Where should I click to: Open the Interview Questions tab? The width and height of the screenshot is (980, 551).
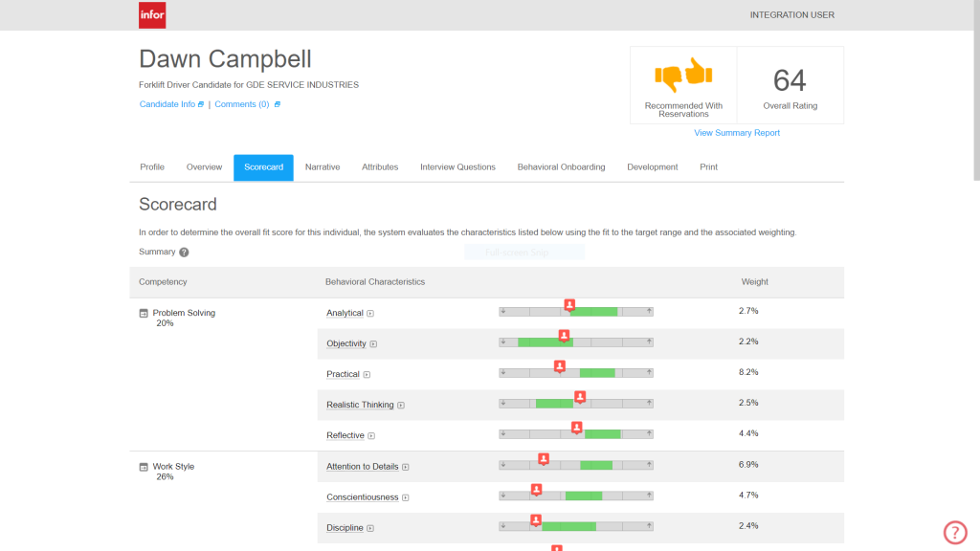[x=457, y=166]
